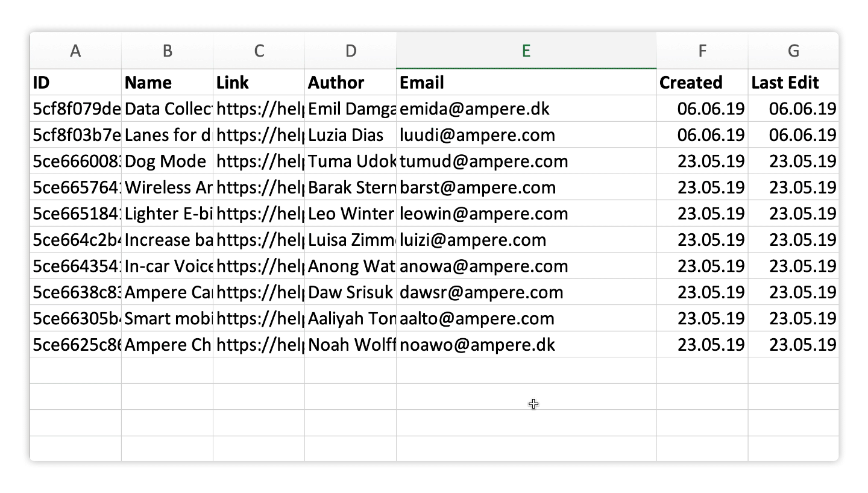The width and height of the screenshot is (868, 493).
Task: Click column G header
Action: 793,51
